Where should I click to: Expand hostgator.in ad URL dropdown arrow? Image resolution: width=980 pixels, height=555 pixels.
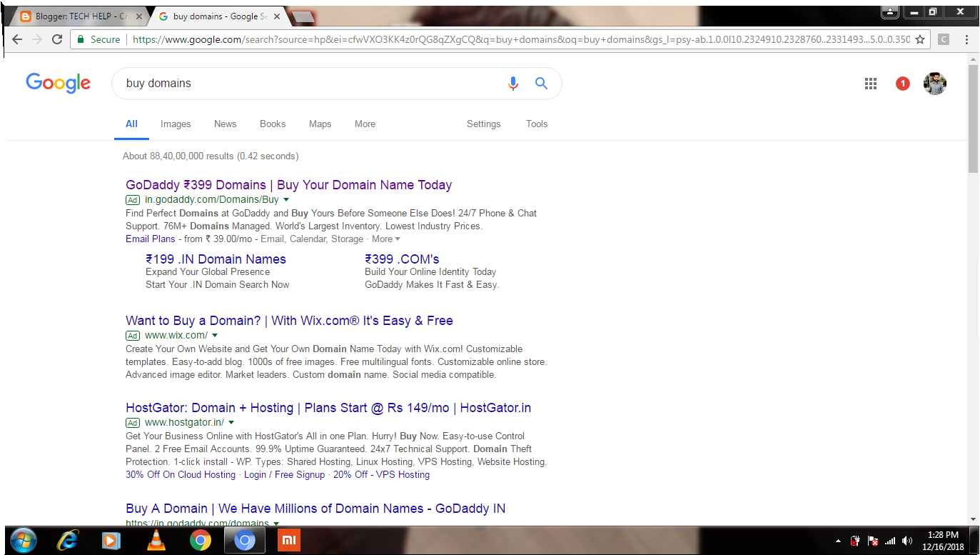click(x=231, y=423)
